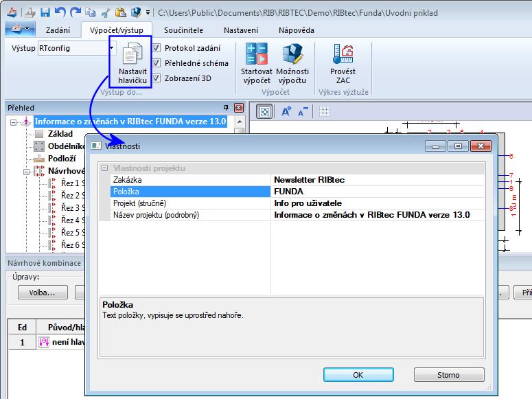532x399 pixels.
Task: Click the copy icon in quick access toolbar
Action: point(90,12)
